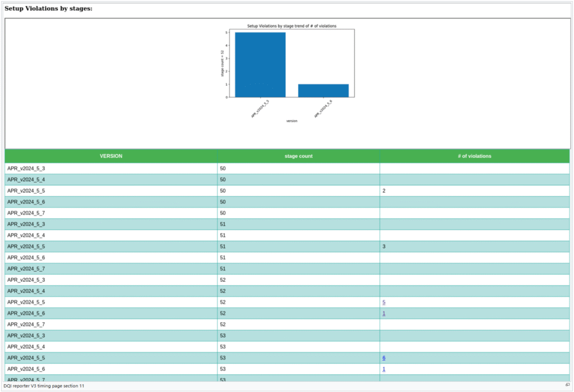Click the tall APR_v2024_5_5 chart bar

click(x=260, y=64)
